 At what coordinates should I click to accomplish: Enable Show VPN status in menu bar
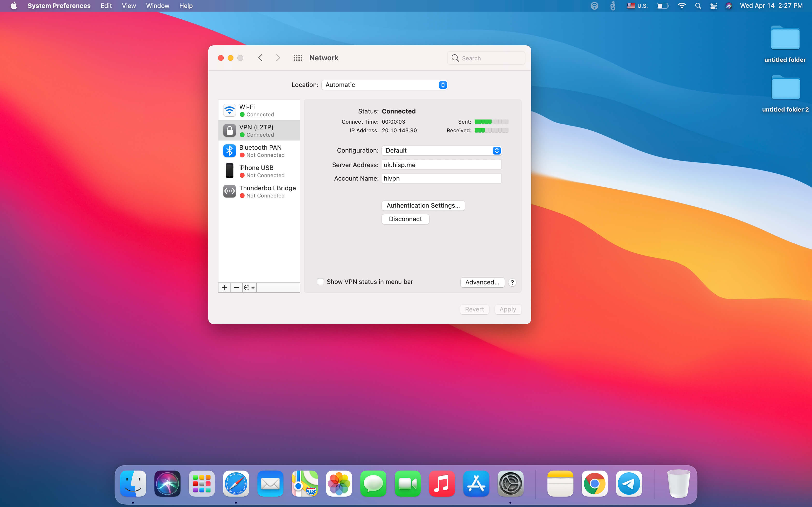[320, 282]
